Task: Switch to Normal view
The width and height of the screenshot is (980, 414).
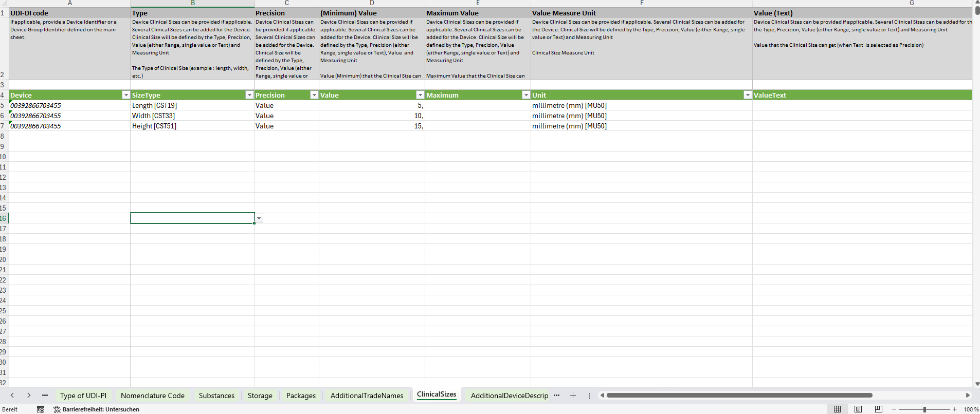Action: pyautogui.click(x=838, y=409)
